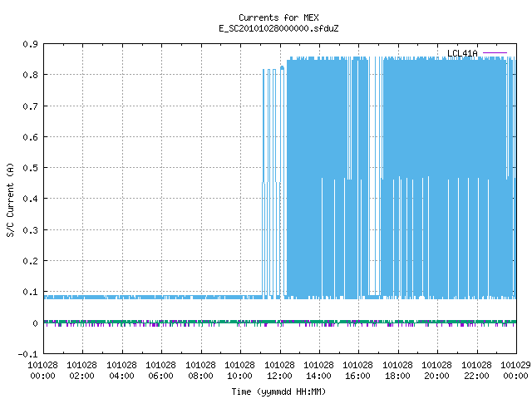This screenshot has width=532, height=399.
Task: Click the 00:00 label beneath 101029
Action: coord(515,376)
